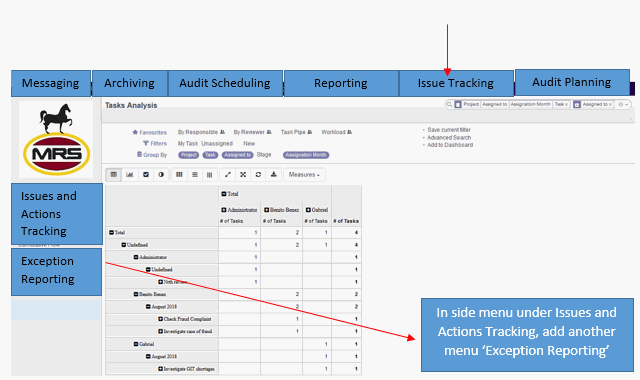Click the grid heatmap icon in toolbar
640x380 pixels.
[x=179, y=175]
